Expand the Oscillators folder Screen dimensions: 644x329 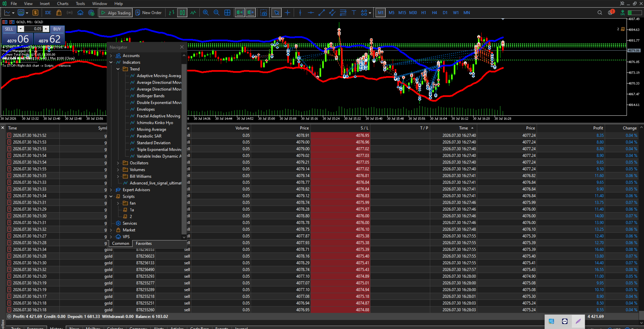(x=118, y=163)
